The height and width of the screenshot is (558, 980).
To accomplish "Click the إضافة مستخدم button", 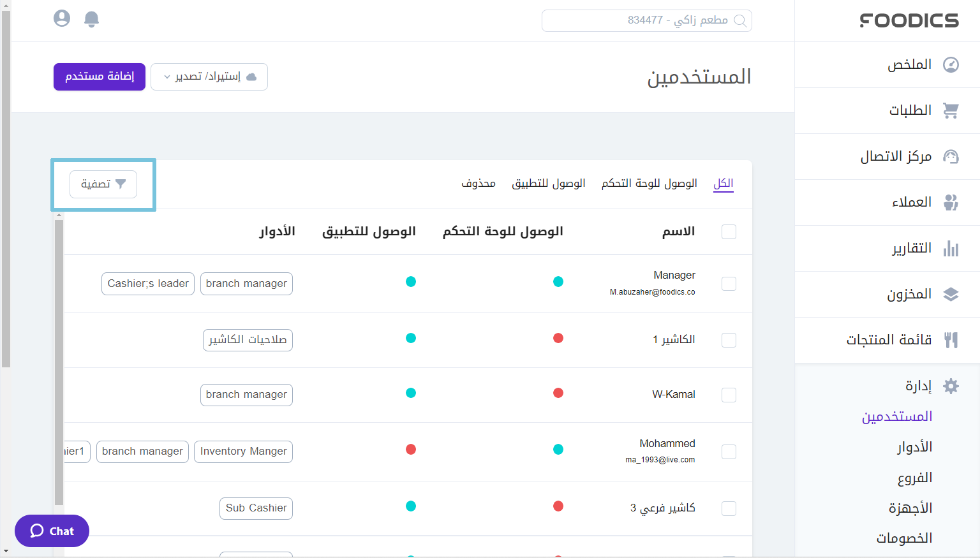I will point(99,77).
